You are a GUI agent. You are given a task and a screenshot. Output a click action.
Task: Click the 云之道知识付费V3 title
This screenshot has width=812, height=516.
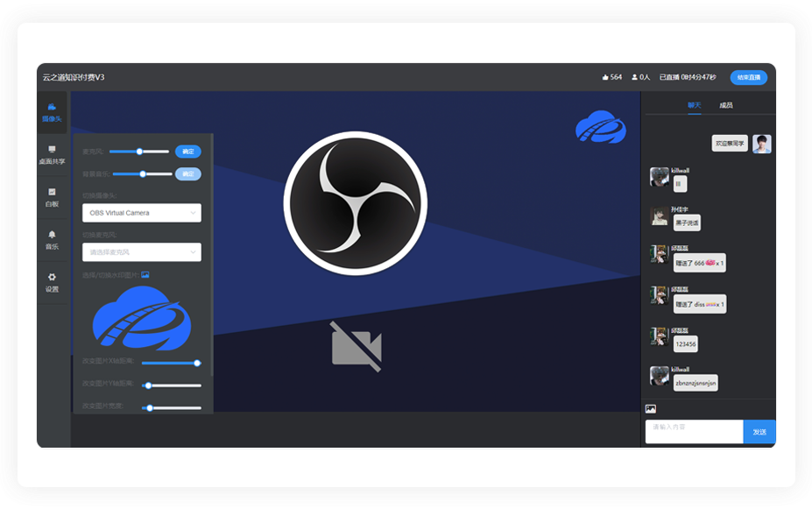[x=74, y=77]
